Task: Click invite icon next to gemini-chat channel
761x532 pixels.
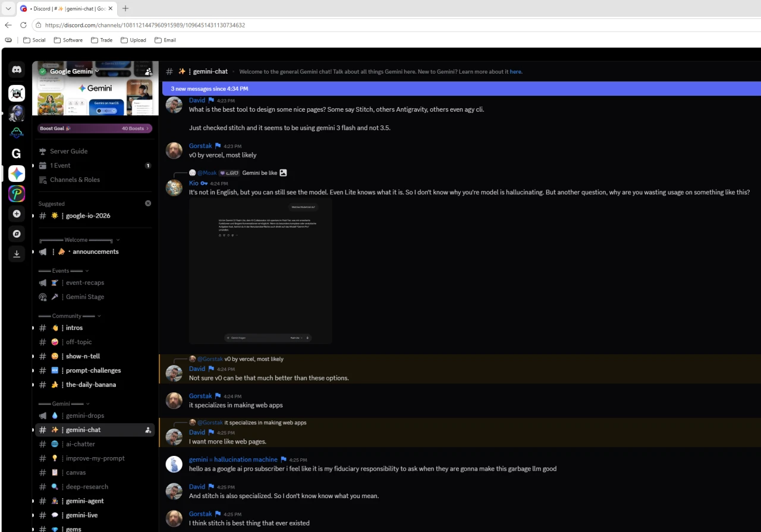Action: [x=148, y=430]
